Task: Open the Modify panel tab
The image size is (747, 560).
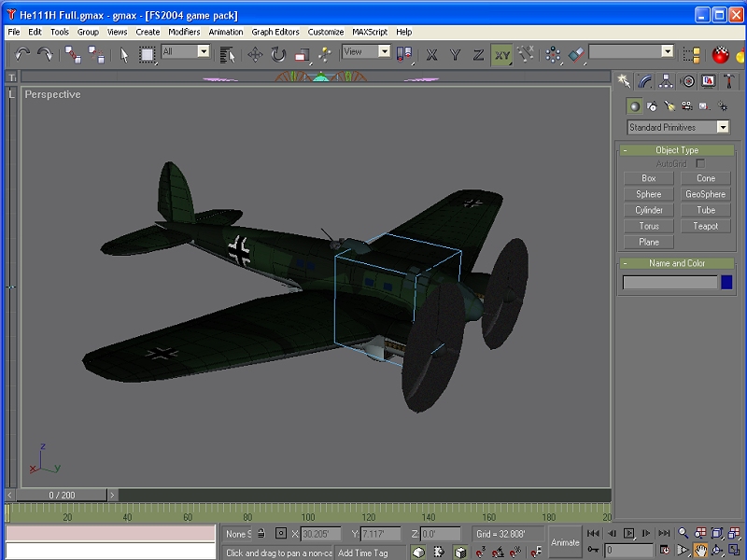Action: coord(644,81)
